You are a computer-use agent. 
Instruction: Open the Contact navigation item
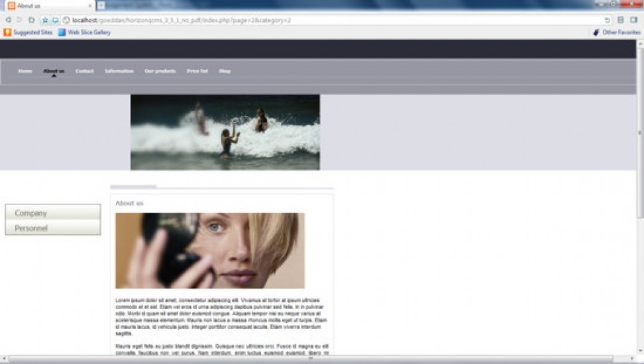click(85, 71)
